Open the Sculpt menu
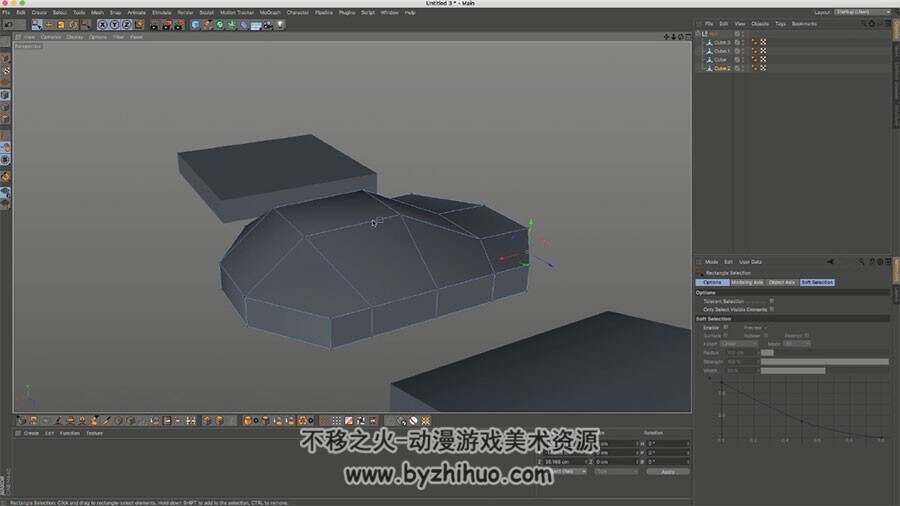Screen dimensions: 900x506 [207, 12]
